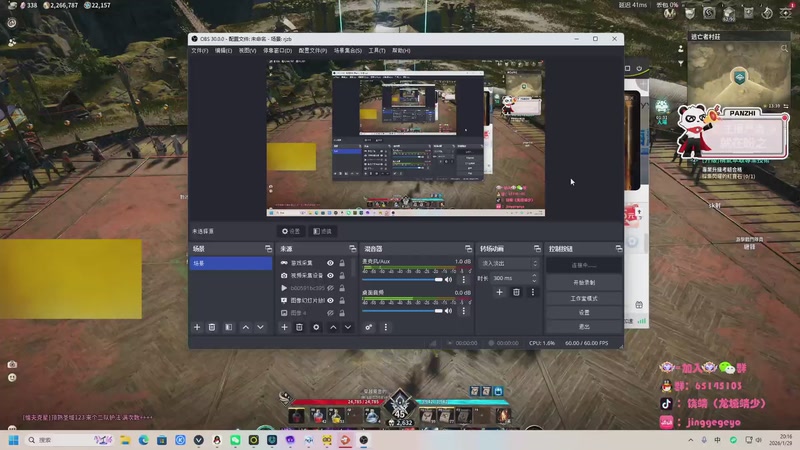Open mixer panel three-dot menu at bottom
Image resolution: width=800 pixels, height=450 pixels.
click(386, 327)
